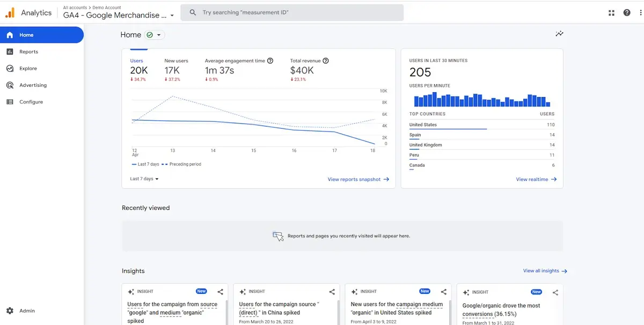Click help icon next to Average engagement time
This screenshot has width=644, height=325.
pos(270,61)
